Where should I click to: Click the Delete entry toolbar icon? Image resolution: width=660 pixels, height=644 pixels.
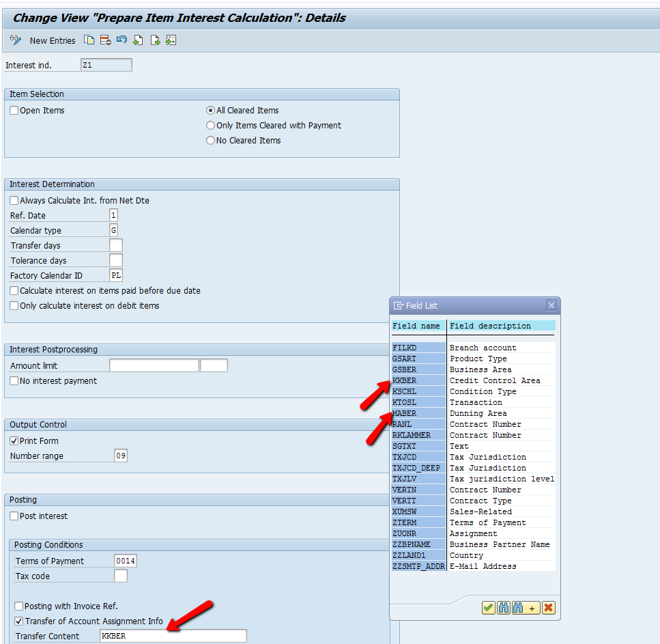tap(106, 40)
